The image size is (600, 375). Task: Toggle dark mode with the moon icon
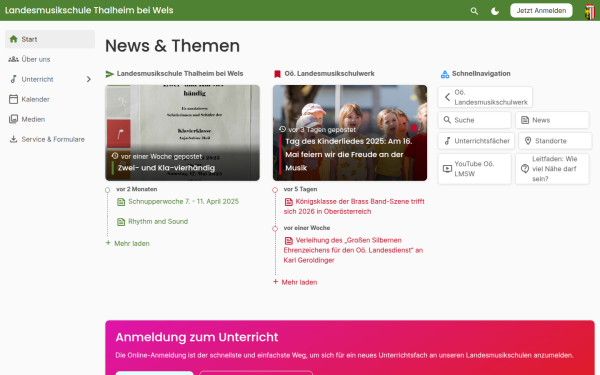[x=495, y=11]
